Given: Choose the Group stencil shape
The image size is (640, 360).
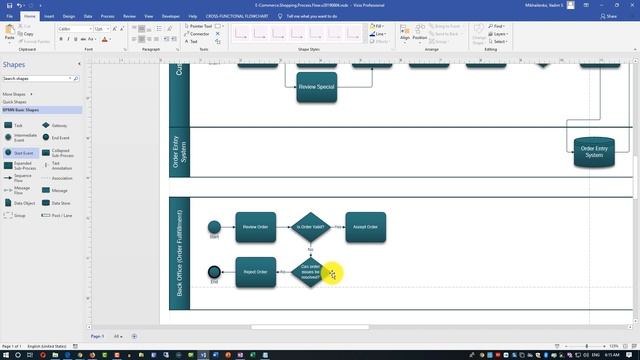Looking at the screenshot, I should click(x=15, y=215).
